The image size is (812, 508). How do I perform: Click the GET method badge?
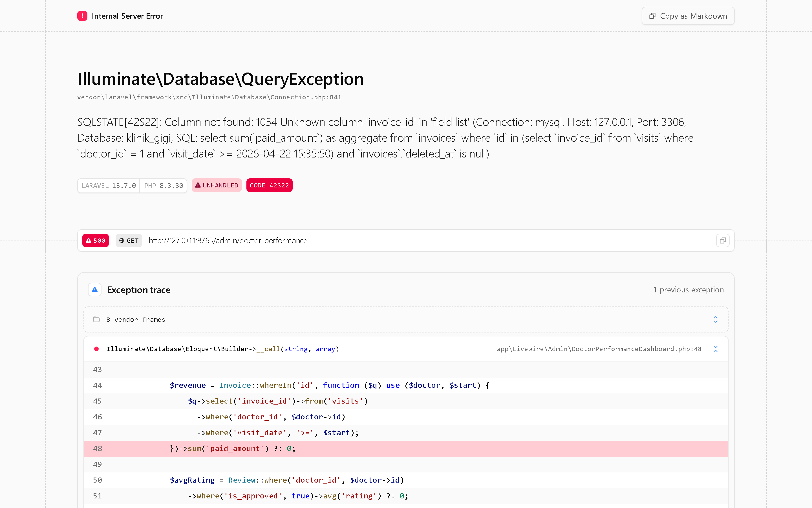[129, 240]
